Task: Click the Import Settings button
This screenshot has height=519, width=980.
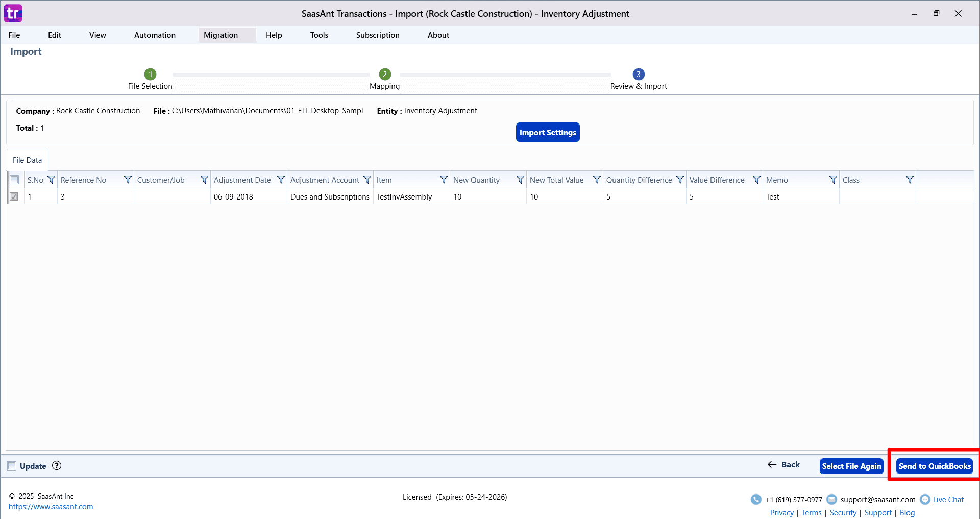Action: (x=548, y=132)
